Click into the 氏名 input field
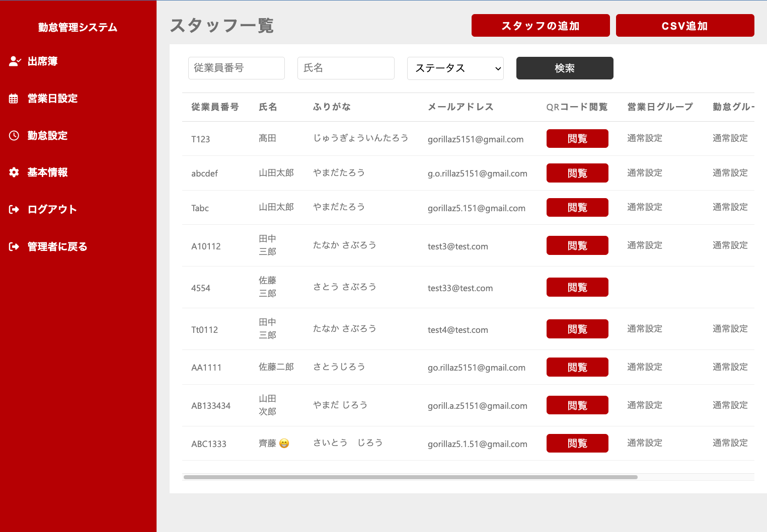The image size is (767, 532). pyautogui.click(x=346, y=68)
